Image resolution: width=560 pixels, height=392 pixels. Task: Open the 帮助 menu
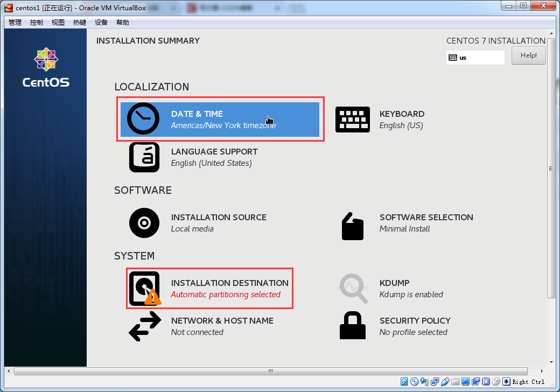(123, 23)
